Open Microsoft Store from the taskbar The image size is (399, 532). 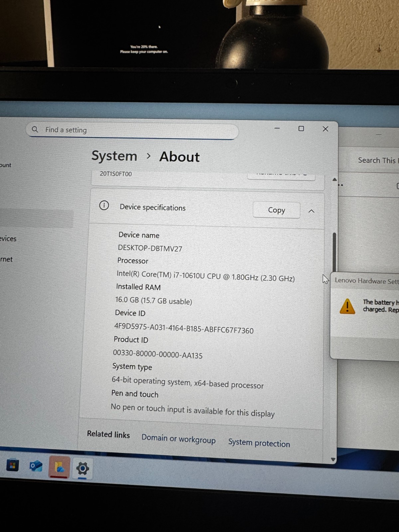pyautogui.click(x=12, y=465)
